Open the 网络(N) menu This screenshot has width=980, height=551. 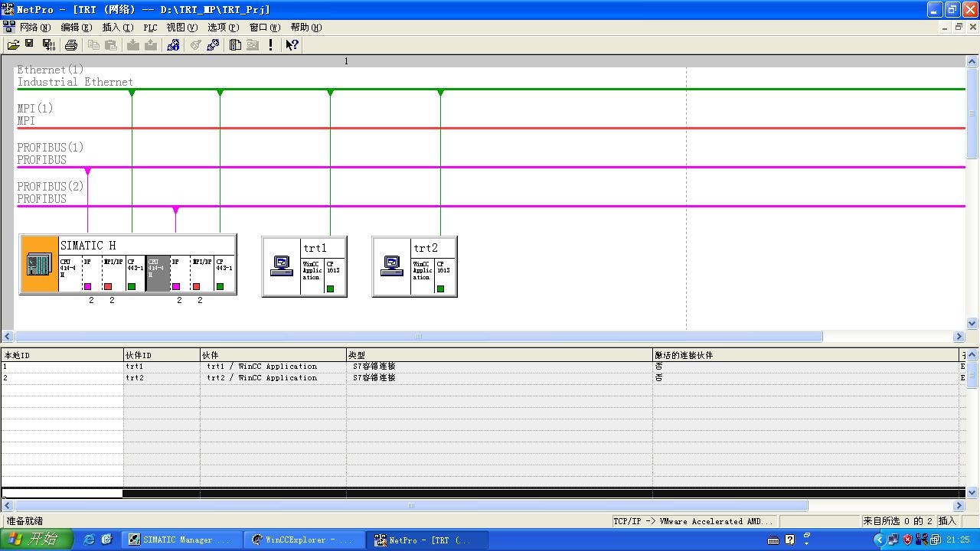pos(35,28)
